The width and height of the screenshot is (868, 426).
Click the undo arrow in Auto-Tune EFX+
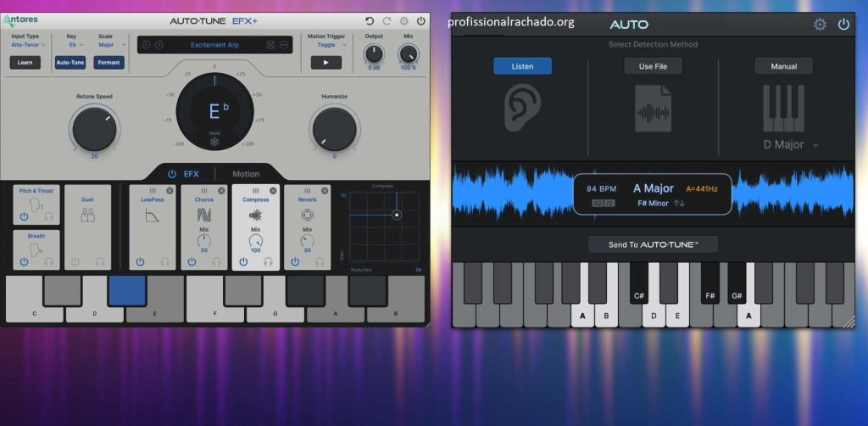click(x=370, y=21)
